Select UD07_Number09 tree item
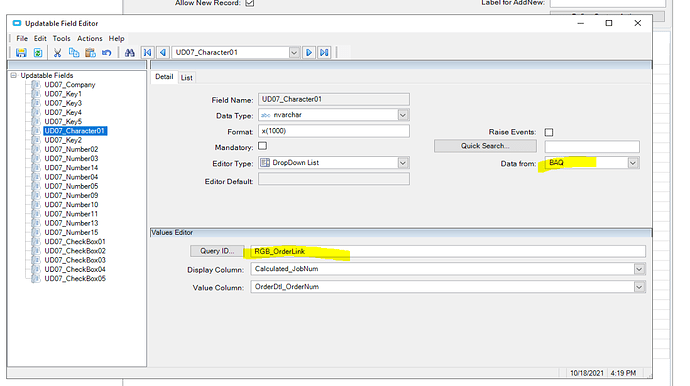The height and width of the screenshot is (386, 690). [71, 195]
